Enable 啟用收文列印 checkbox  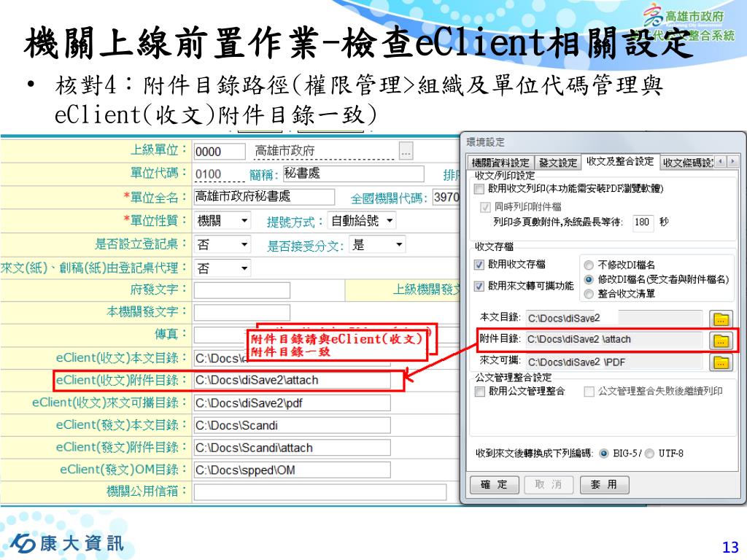[x=479, y=189]
